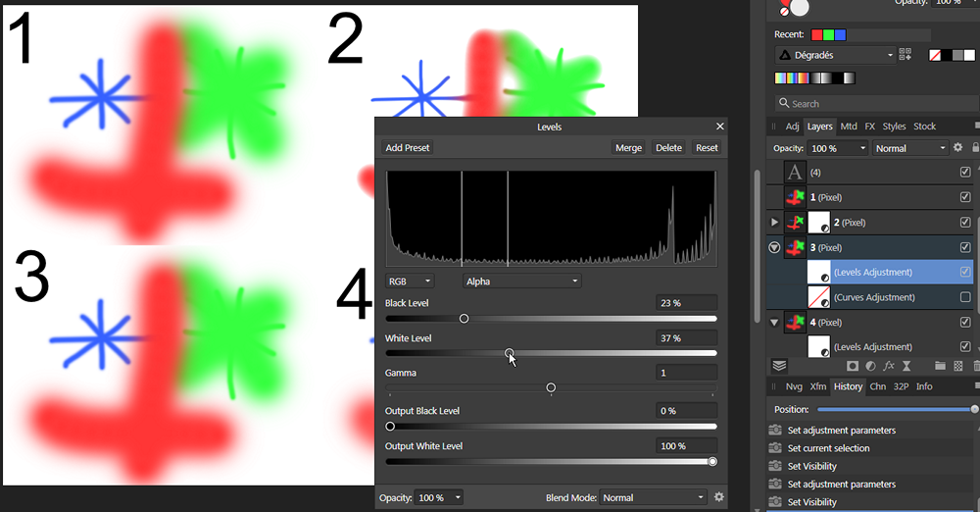
Task: Select the mask thumbnail of layer 2
Action: 818,223
